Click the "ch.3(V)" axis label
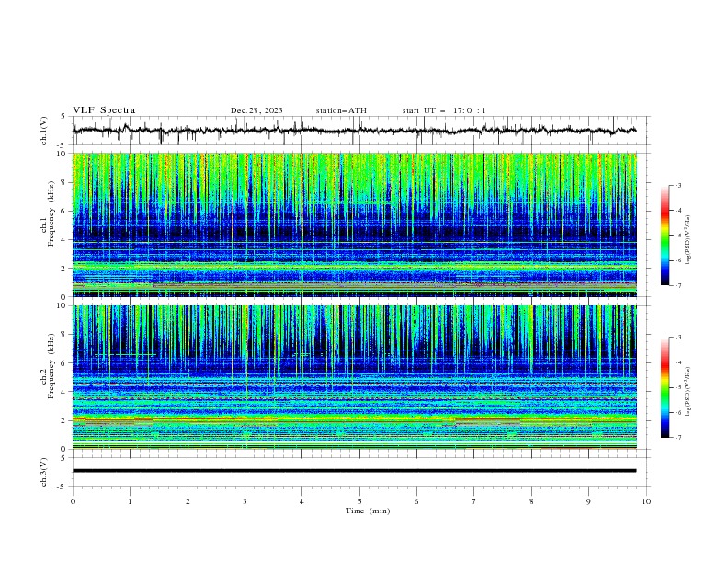 click(x=44, y=472)
